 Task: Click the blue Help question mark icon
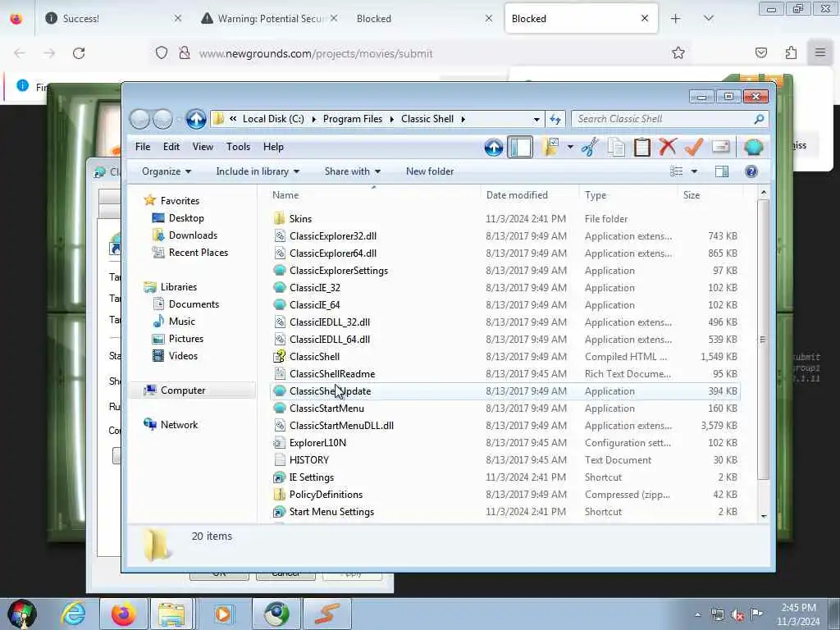point(751,171)
